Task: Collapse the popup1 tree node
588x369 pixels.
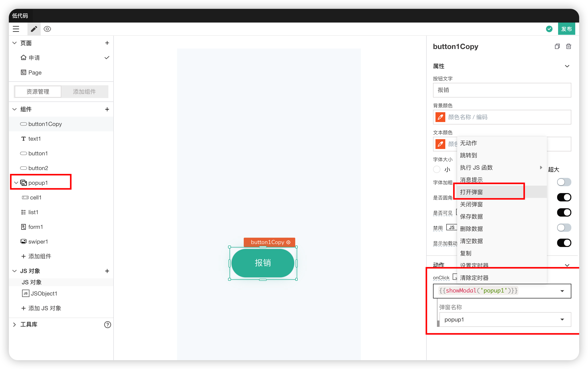Action: point(16,183)
